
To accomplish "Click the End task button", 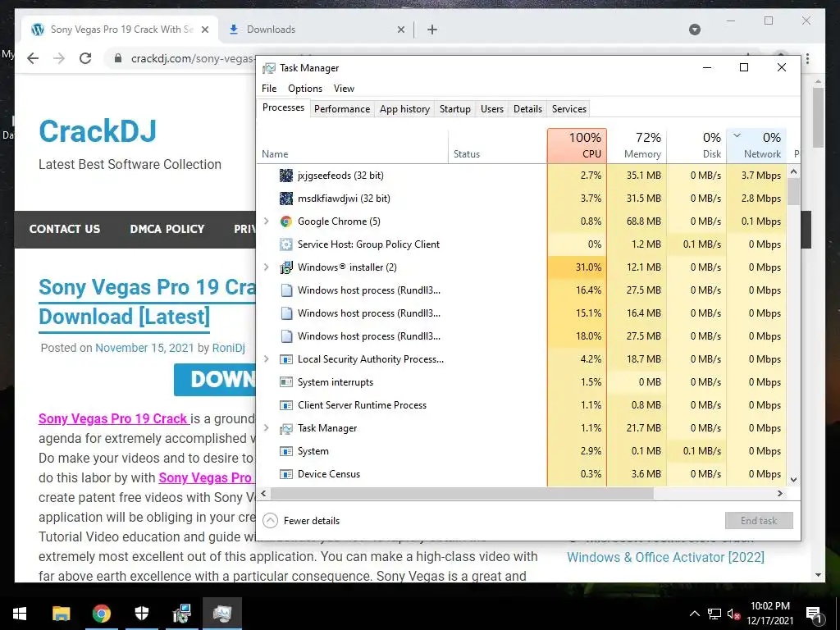I will [759, 521].
